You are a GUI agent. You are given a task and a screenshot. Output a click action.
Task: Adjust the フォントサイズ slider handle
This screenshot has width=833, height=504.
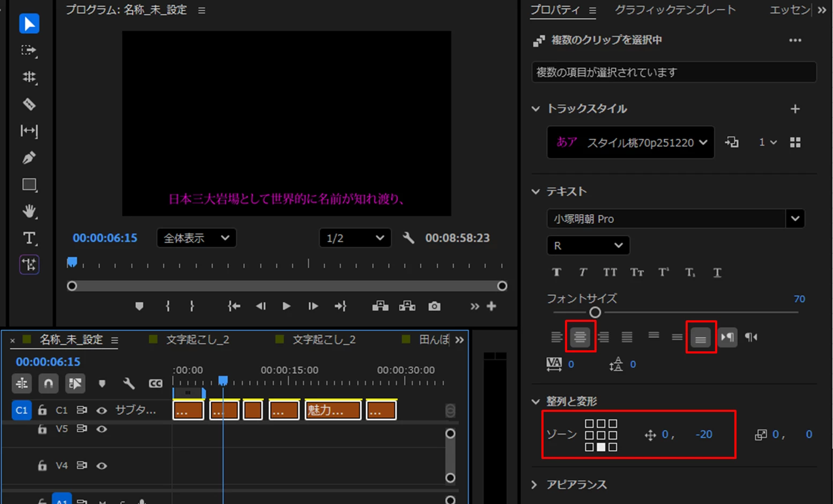(x=595, y=312)
